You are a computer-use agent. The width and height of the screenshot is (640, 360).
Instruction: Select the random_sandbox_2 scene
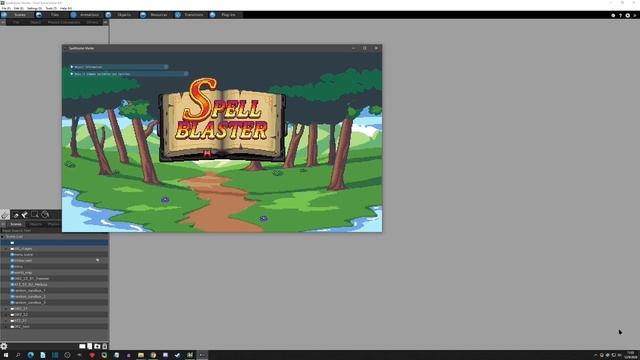54,296
